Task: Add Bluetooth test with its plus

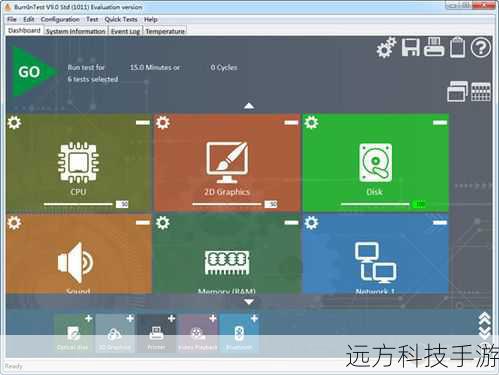Action: (x=254, y=318)
